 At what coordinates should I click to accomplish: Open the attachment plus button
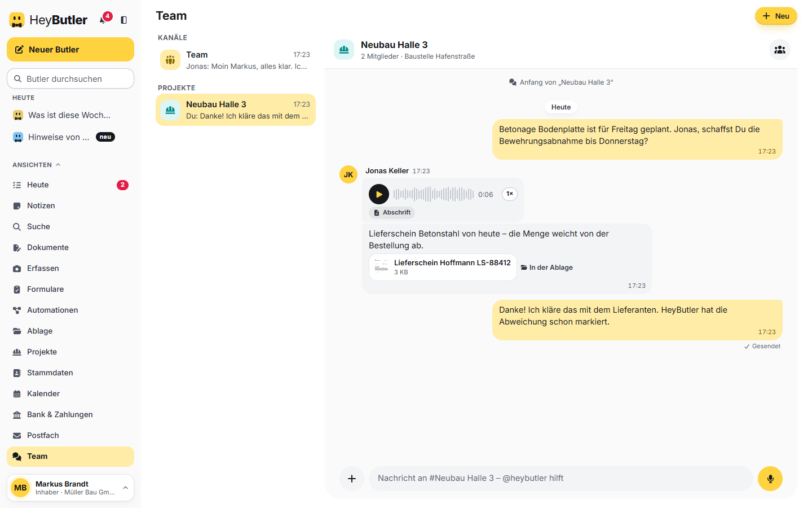[352, 479]
